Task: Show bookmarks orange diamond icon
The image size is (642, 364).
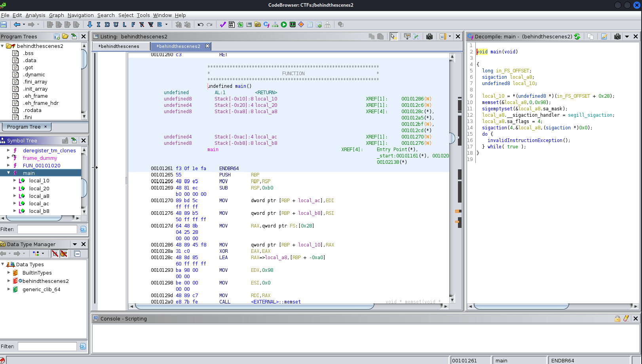Action: [301, 25]
